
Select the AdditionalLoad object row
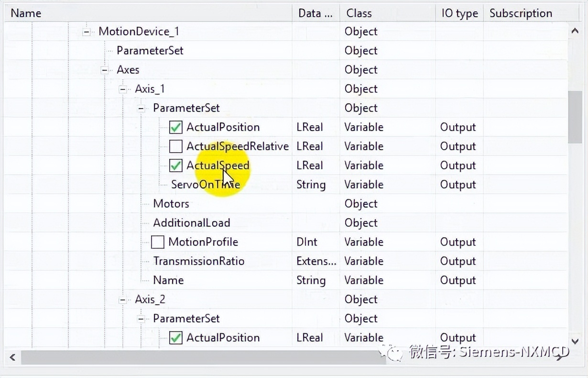(191, 222)
